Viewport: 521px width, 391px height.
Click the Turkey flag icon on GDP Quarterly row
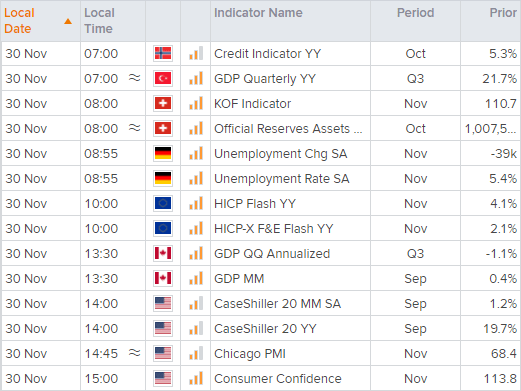163,79
